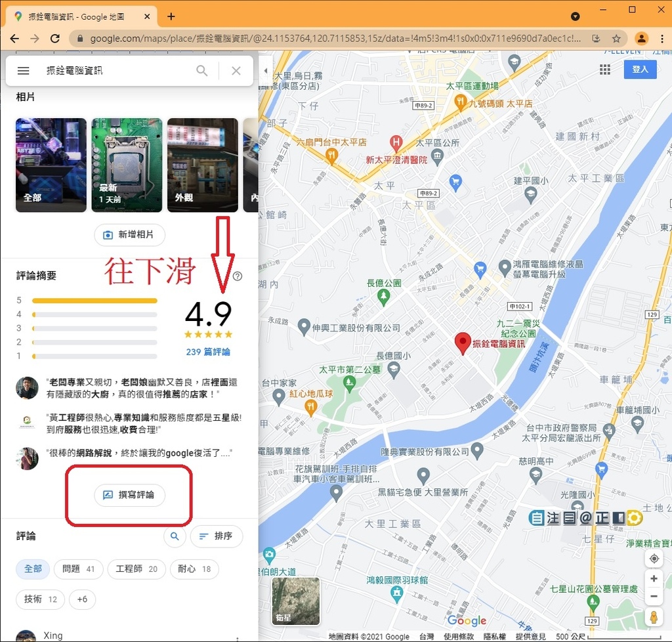Image resolution: width=672 pixels, height=642 pixels.
Task: Click the 七星山花園公墓管理處 map marker
Action: click(593, 603)
